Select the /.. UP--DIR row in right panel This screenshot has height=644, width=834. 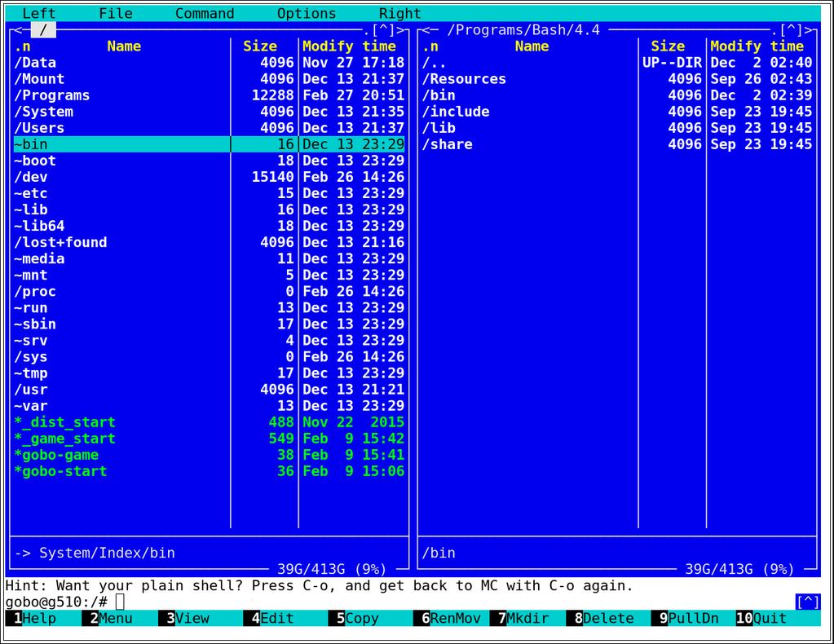(617, 63)
